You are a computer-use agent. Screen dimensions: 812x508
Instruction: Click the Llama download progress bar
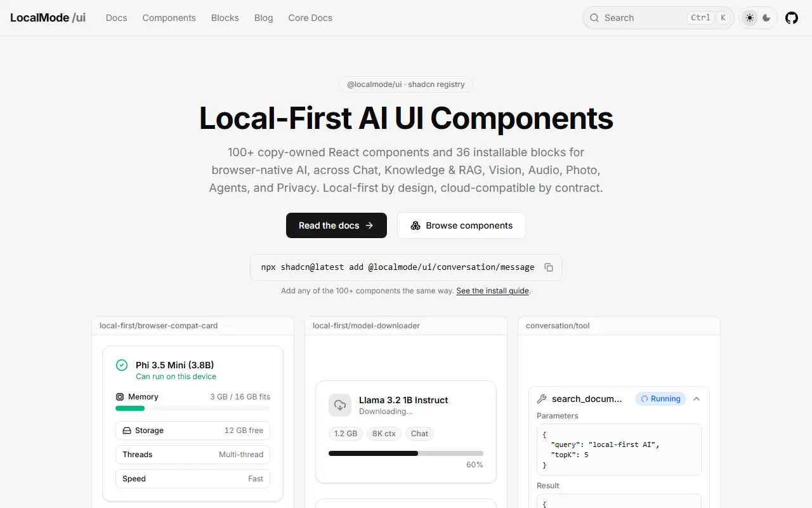[x=406, y=453]
